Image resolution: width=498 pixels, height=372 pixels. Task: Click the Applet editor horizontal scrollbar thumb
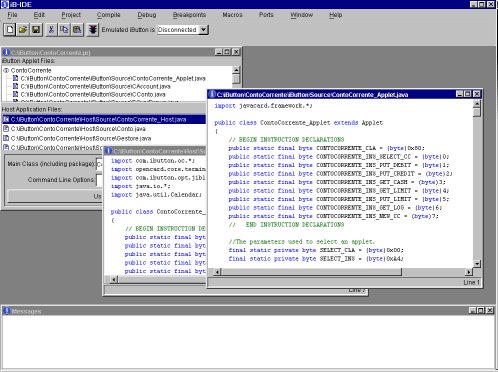[x=311, y=272]
